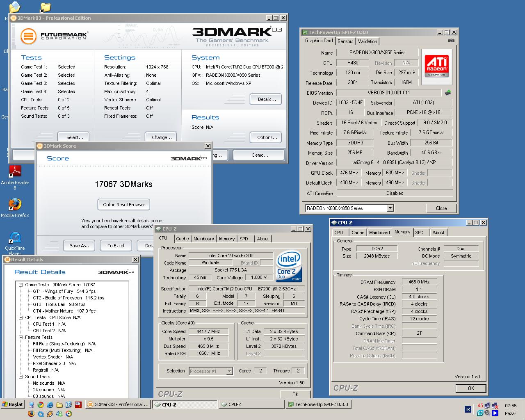Click the Başlat start button

[x=13, y=404]
